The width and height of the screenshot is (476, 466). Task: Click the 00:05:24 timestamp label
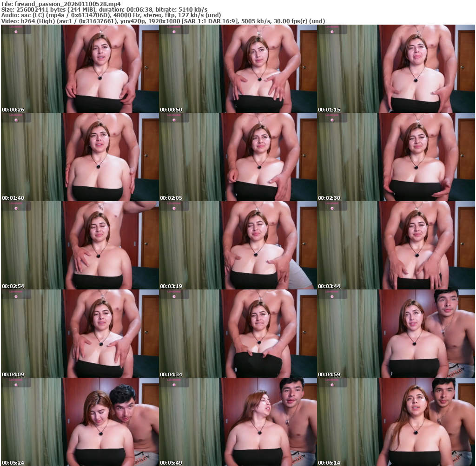[13, 463]
